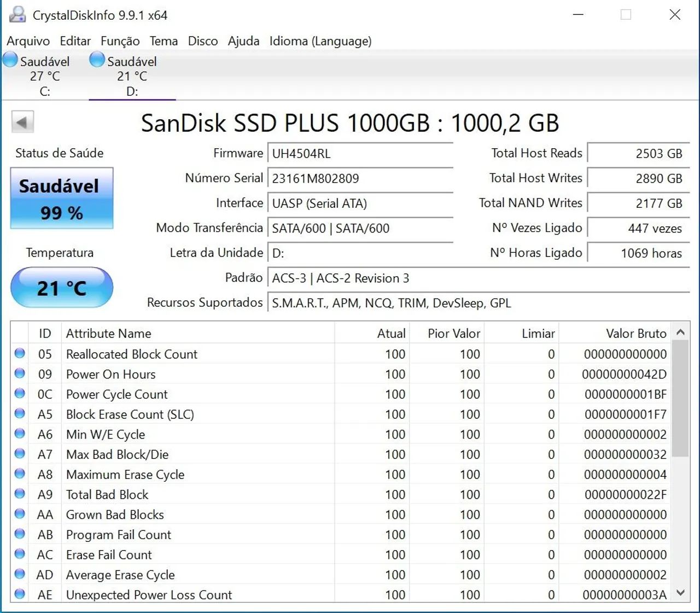Click the Valor Bruto column header
The height and width of the screenshot is (613, 700).
pos(615,333)
